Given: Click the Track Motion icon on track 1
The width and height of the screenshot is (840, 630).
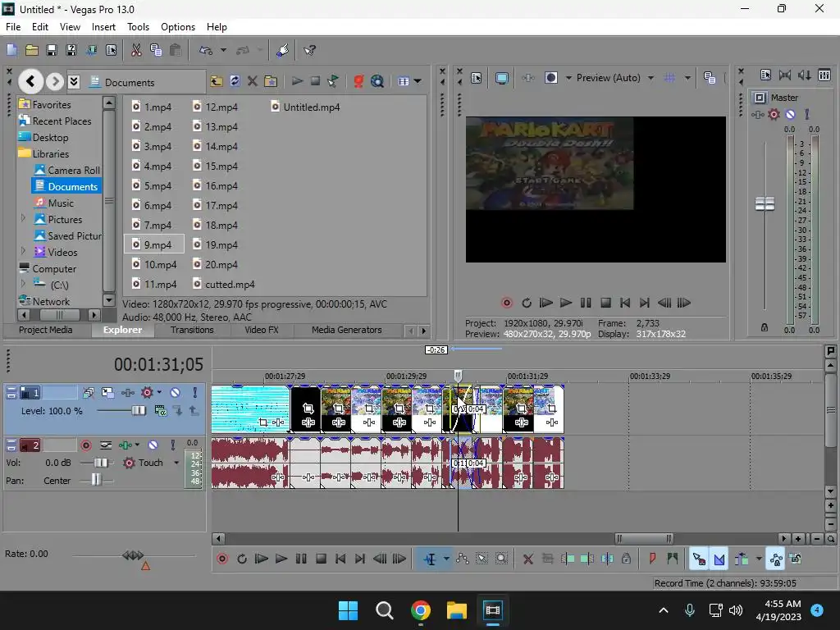Looking at the screenshot, I should point(107,393).
